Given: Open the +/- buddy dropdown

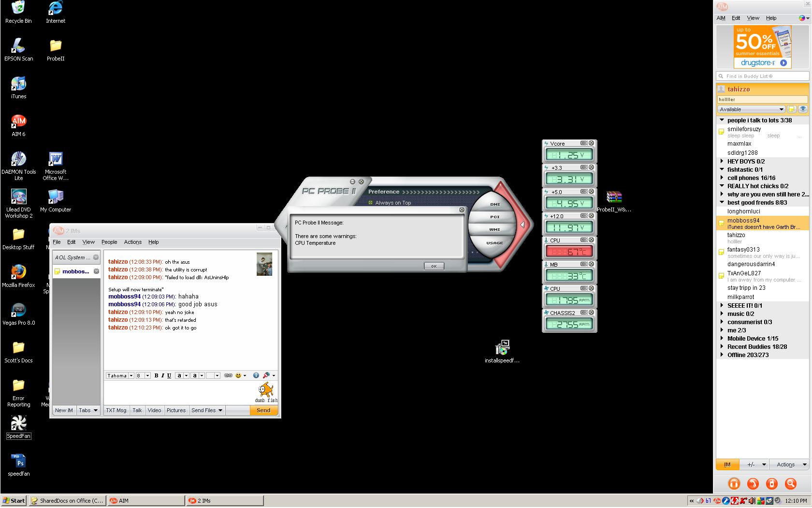Looking at the screenshot, I should pos(754,464).
